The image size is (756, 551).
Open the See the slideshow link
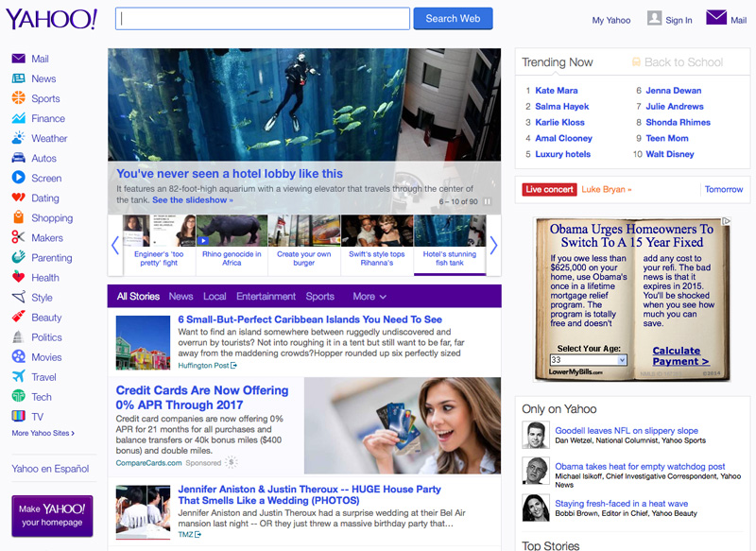pos(193,200)
